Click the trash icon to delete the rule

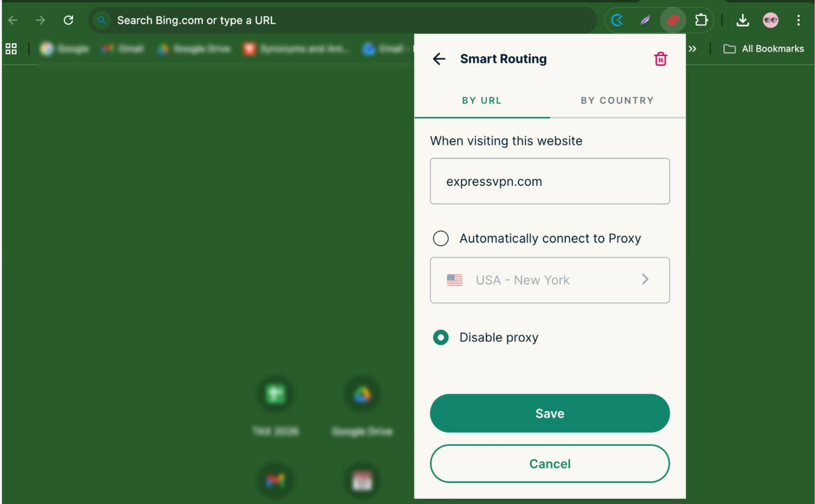660,59
